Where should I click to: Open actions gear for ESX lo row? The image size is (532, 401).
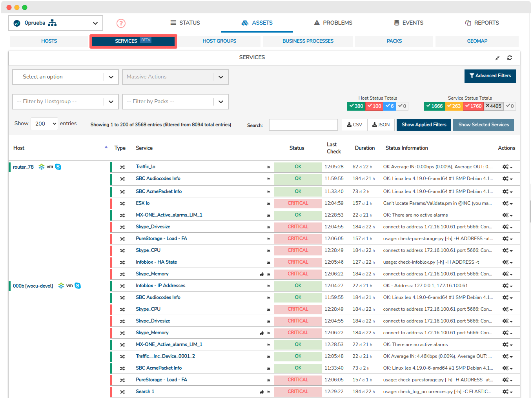[507, 204]
